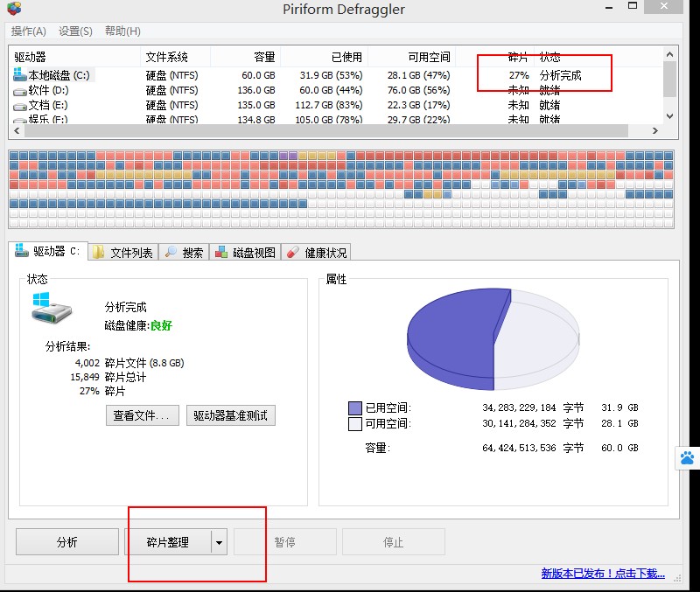Click the 已用空间 purple legend swatch
The height and width of the screenshot is (592, 700).
click(355, 407)
